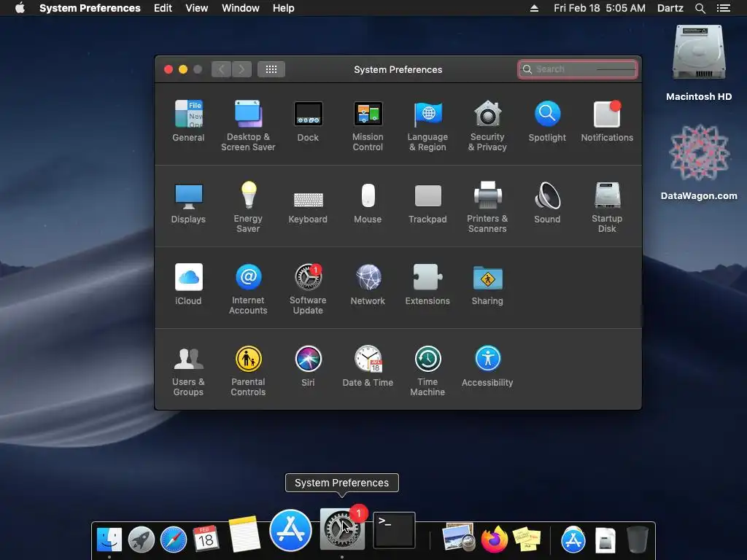The image size is (747, 560).
Task: Open the disk image file icon in the Dock
Action: [x=605, y=540]
